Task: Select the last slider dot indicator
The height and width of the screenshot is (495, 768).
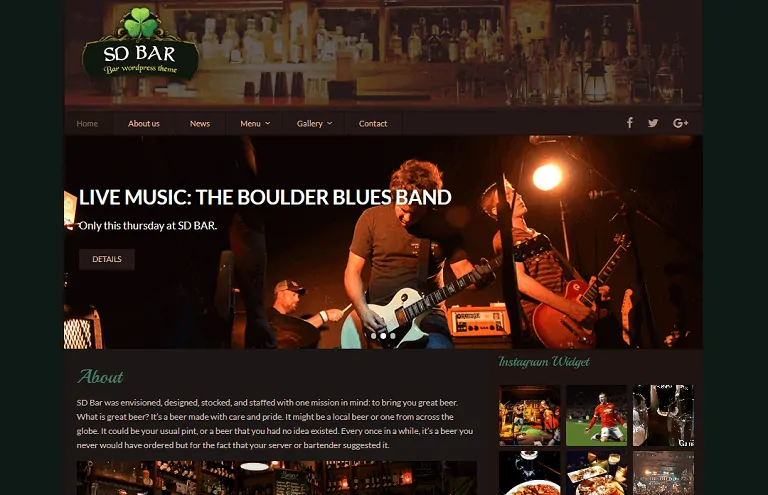Action: tap(393, 336)
